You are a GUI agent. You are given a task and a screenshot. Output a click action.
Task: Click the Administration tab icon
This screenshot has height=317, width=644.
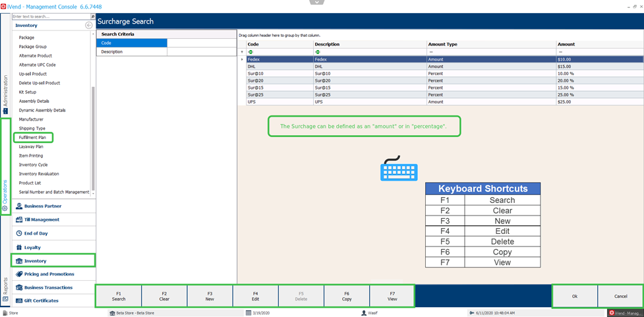[x=5, y=111]
